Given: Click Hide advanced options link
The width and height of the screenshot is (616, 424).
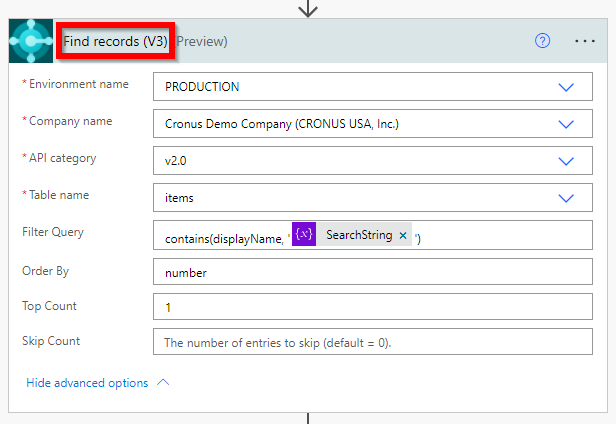Looking at the screenshot, I should point(87,383).
